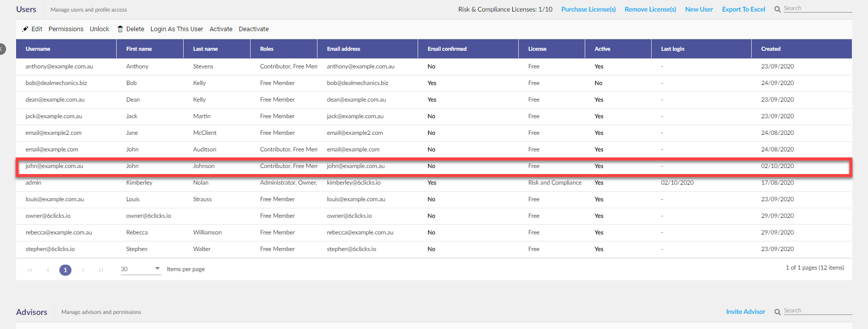868x329 pixels.
Task: Open the items per page dropdown
Action: coord(141,269)
